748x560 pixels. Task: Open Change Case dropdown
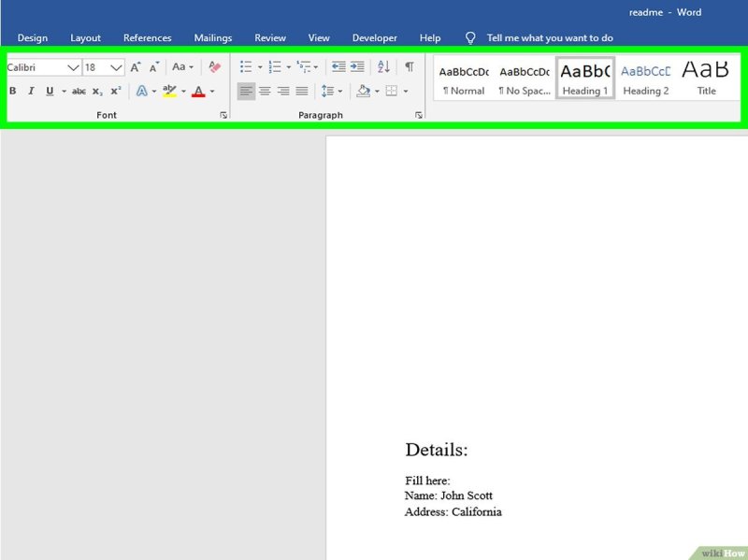click(x=182, y=67)
